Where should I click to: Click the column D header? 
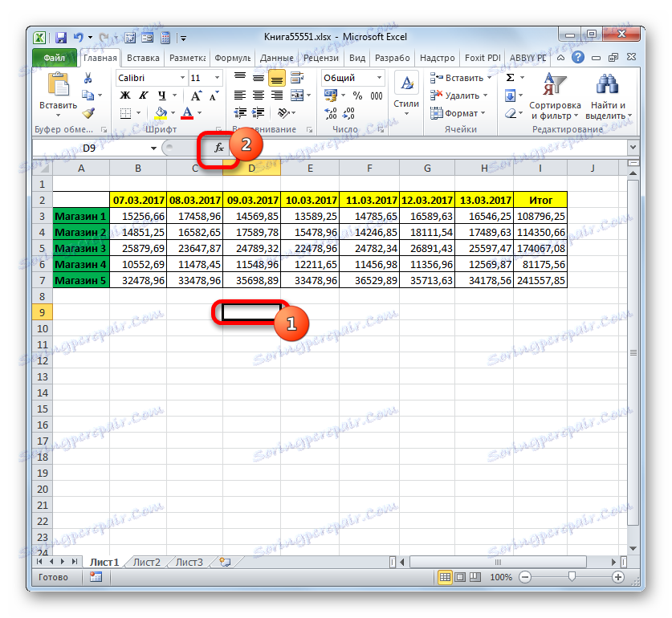251,169
